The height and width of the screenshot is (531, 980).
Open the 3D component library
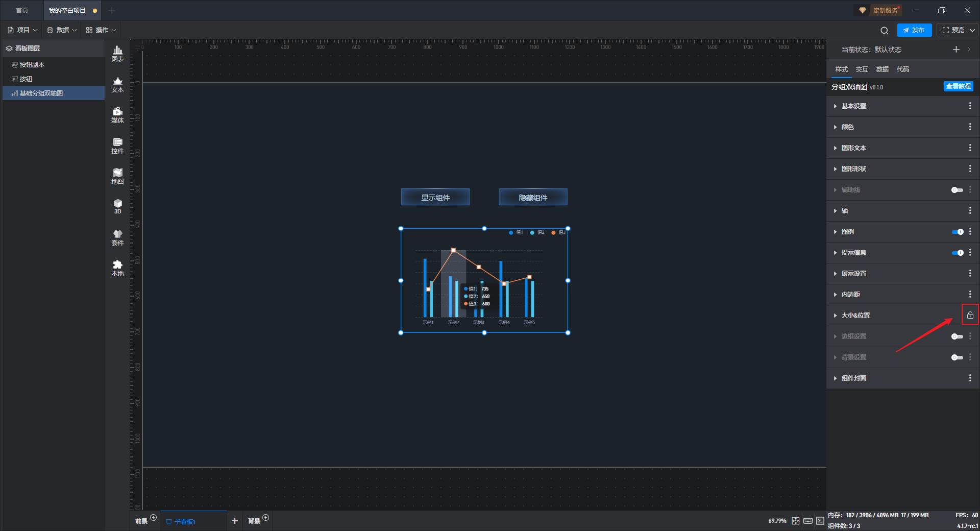tap(117, 206)
